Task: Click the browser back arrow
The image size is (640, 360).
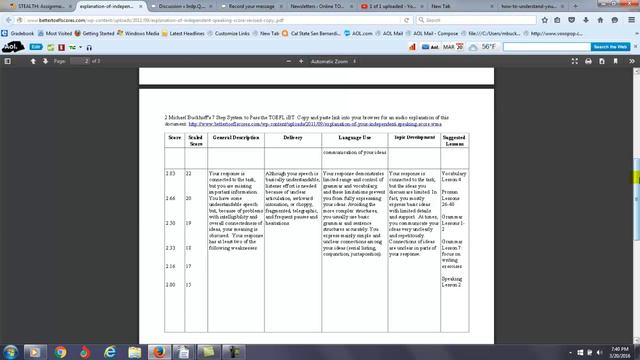Action: coord(9,20)
